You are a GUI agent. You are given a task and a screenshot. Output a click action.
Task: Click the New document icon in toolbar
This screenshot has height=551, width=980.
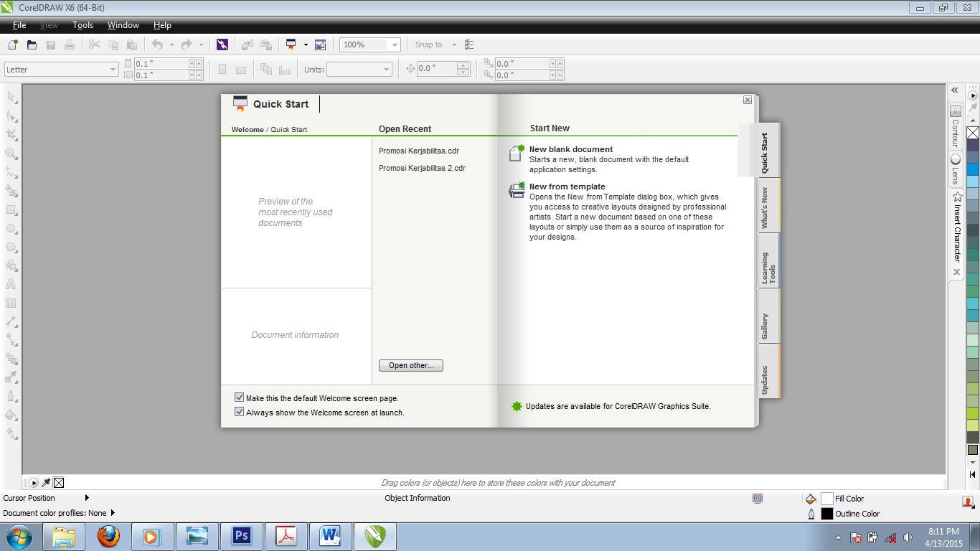13,44
